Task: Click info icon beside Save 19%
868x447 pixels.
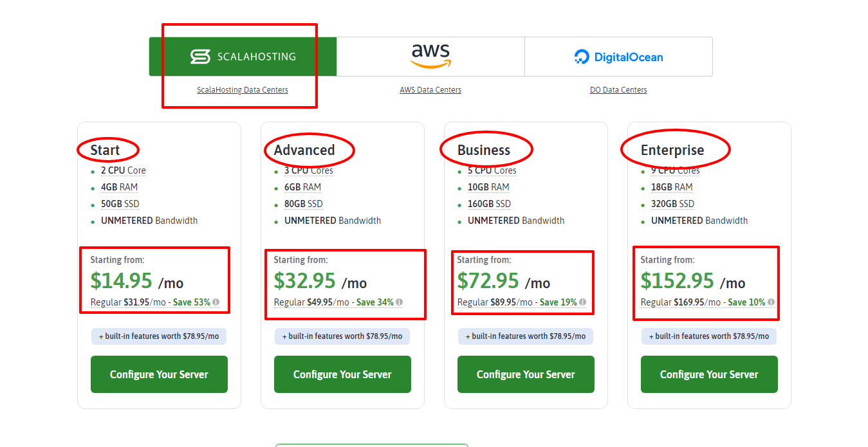Action: pos(583,302)
